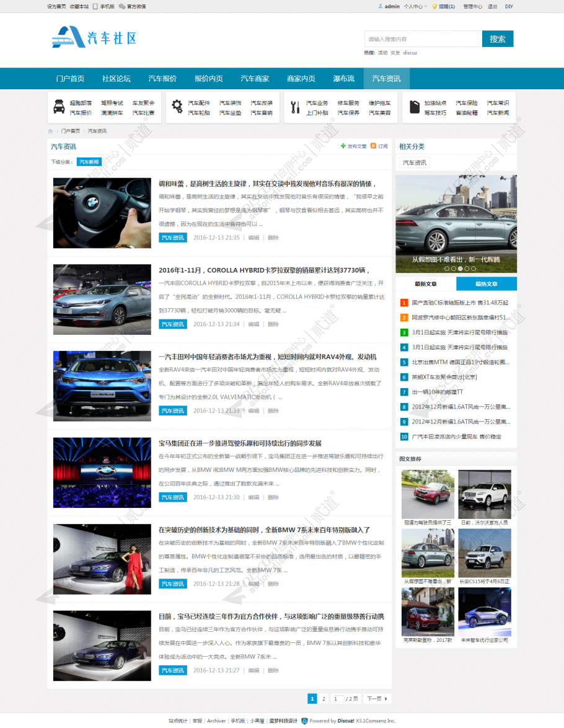This screenshot has height=728, width=564.
Task: Open the 门户首页 nav menu item
Action: (70, 79)
